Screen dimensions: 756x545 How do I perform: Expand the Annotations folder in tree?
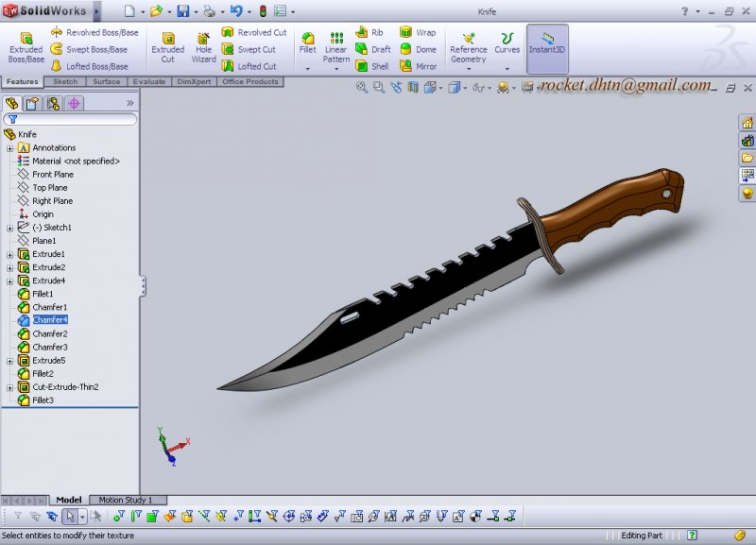[x=9, y=148]
